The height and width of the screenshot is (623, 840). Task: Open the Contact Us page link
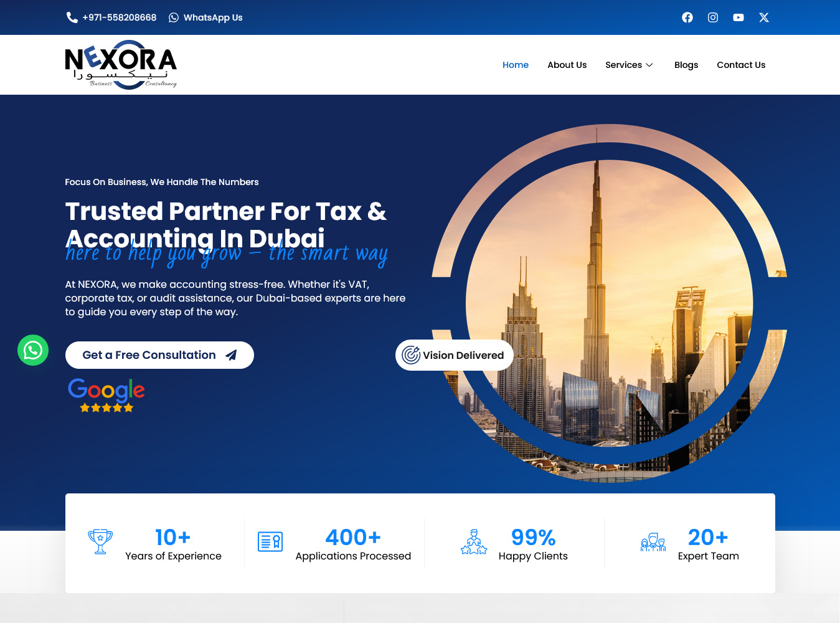(x=741, y=65)
